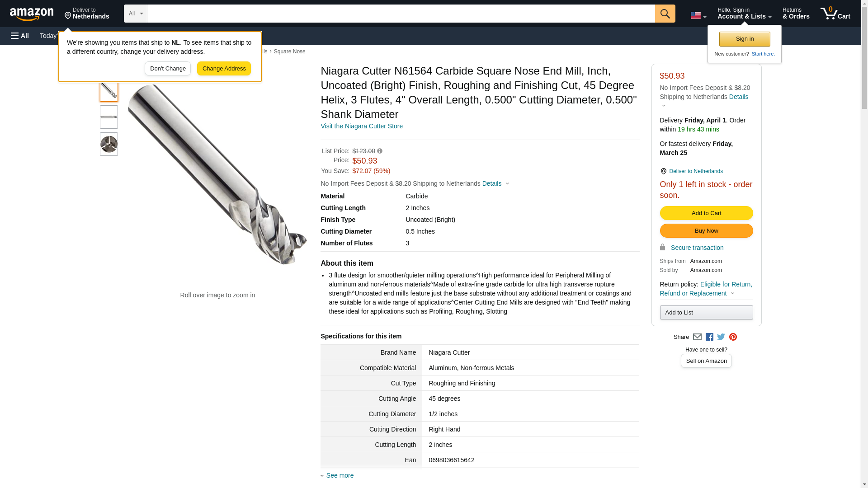The width and height of the screenshot is (868, 488).
Task: Share product on Facebook
Action: (x=709, y=337)
